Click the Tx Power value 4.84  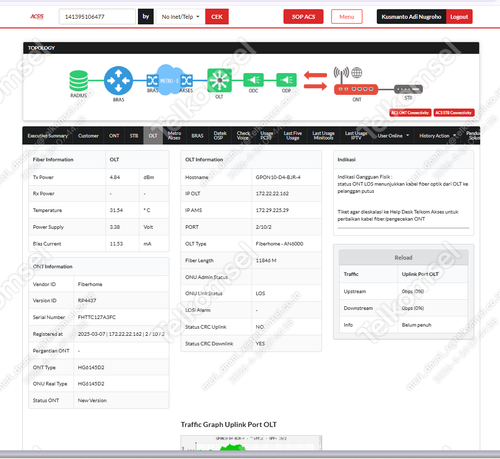coord(115,177)
